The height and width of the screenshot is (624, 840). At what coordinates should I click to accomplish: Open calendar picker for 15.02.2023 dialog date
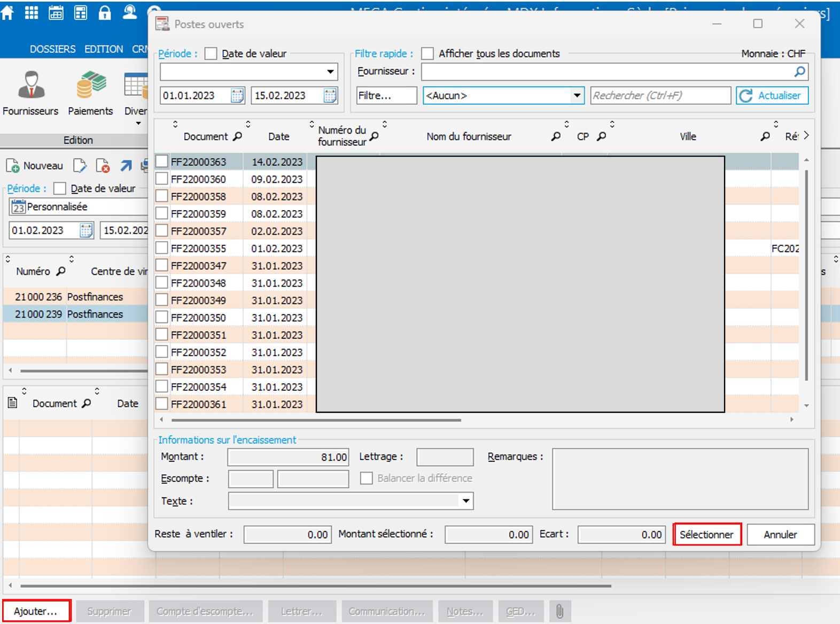330,96
